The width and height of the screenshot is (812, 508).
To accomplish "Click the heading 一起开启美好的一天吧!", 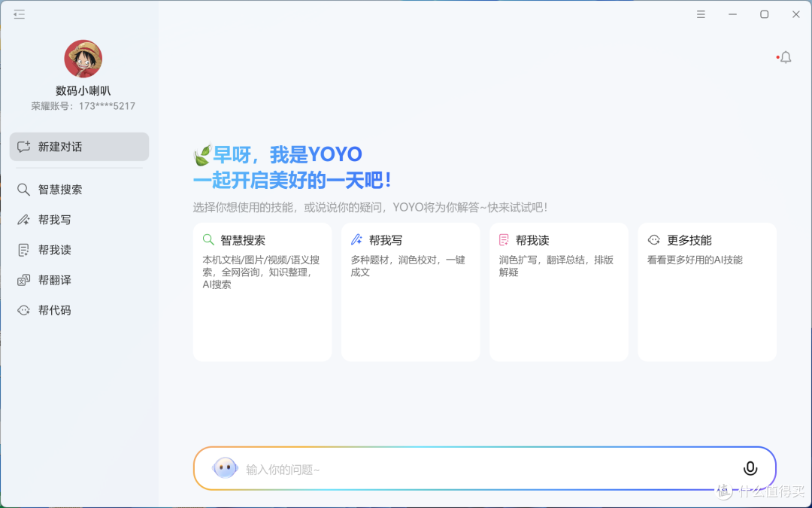I will coord(292,181).
